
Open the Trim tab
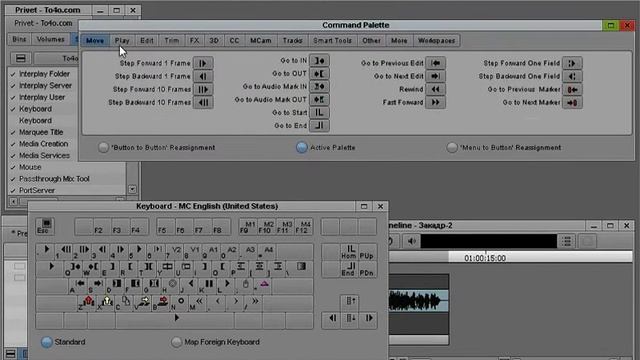pyautogui.click(x=171, y=40)
